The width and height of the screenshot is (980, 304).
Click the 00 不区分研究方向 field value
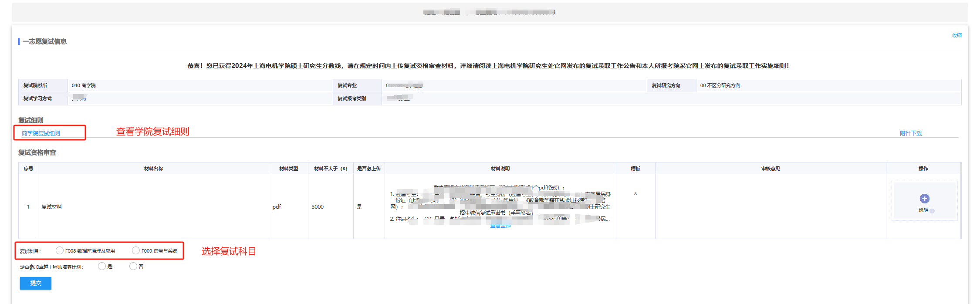[x=720, y=85]
